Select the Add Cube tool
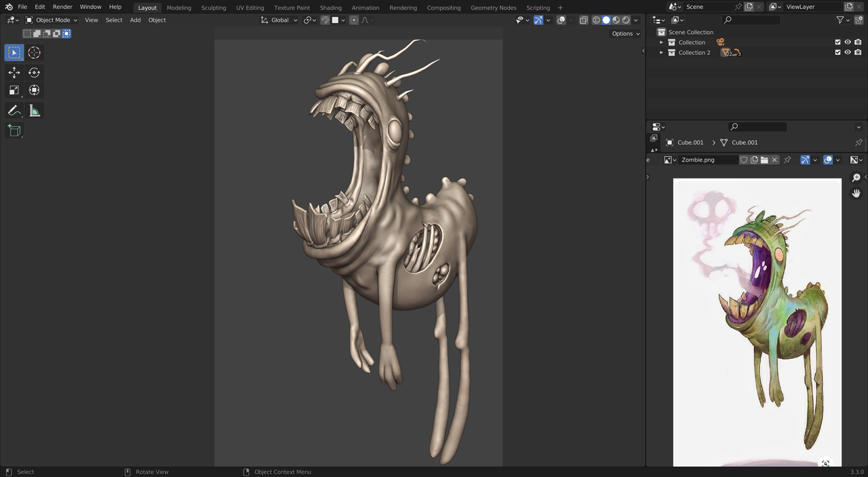868x477 pixels. (x=14, y=131)
